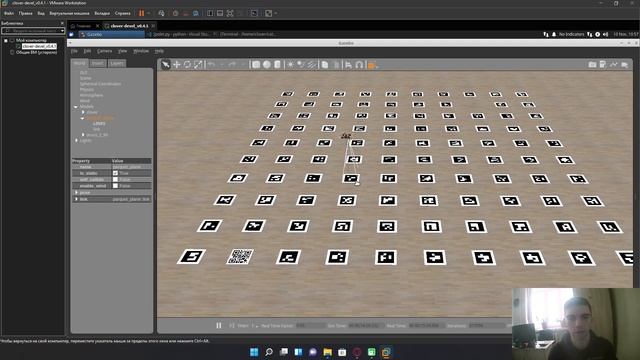
Task: Expand the clover model node
Action: click(83, 112)
